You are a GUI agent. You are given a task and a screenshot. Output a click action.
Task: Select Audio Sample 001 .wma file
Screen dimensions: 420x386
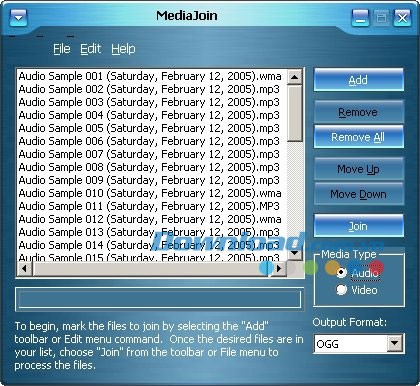tap(150, 76)
